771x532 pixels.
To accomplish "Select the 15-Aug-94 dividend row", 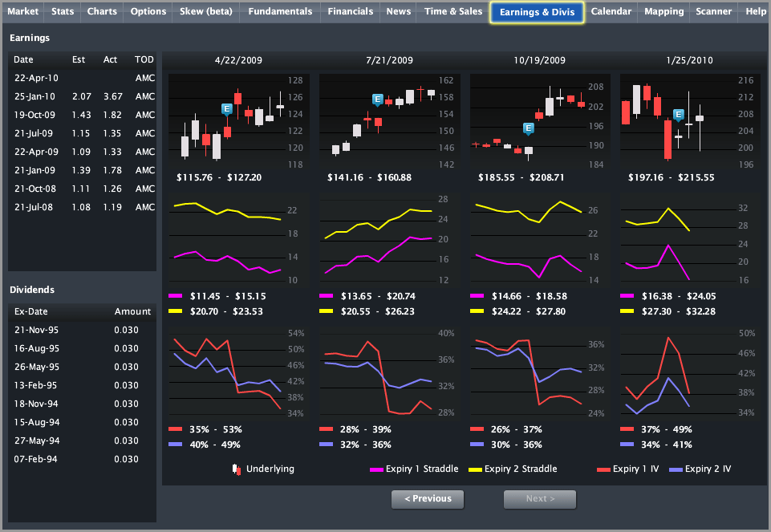I will point(82,422).
